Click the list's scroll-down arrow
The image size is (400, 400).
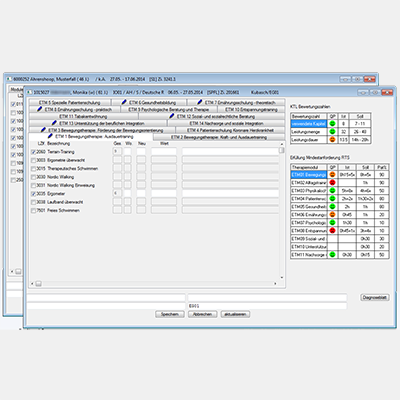coord(282,278)
